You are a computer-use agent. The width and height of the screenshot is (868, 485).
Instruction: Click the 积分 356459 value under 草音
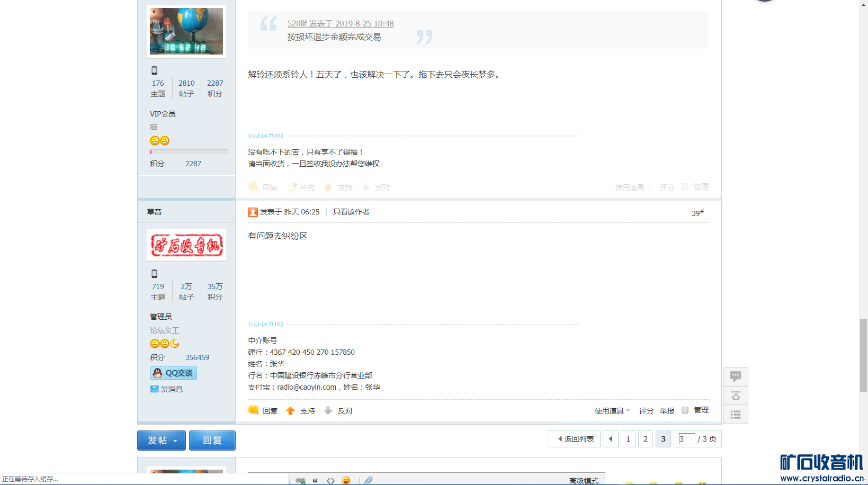click(x=197, y=357)
